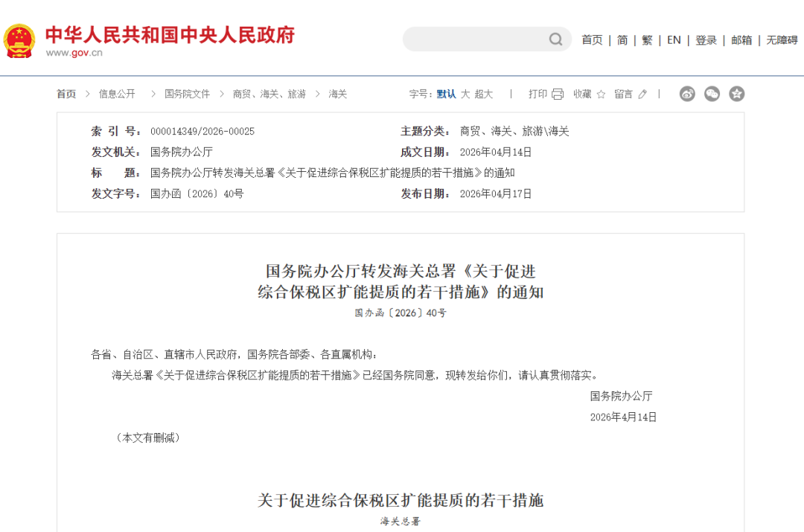This screenshot has width=804, height=532.
Task: Switch site language to EN
Action: [x=674, y=40]
